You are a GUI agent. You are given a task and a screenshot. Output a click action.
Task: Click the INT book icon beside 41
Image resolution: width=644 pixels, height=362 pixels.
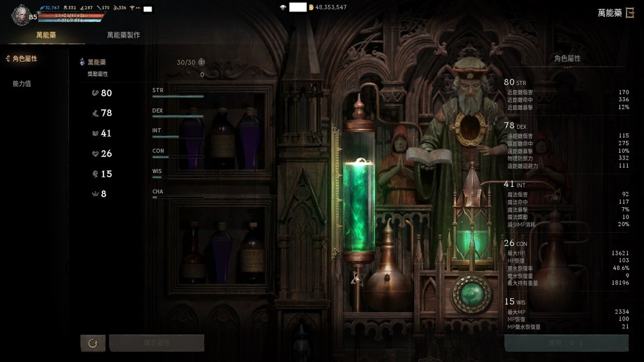click(95, 133)
